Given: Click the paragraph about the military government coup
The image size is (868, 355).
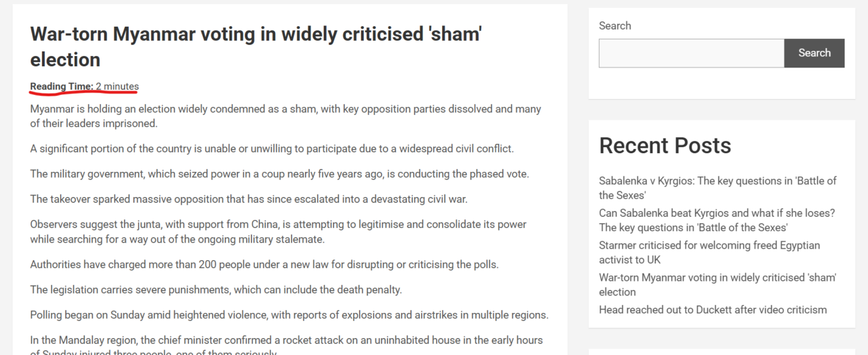Looking at the screenshot, I should pyautogui.click(x=279, y=174).
